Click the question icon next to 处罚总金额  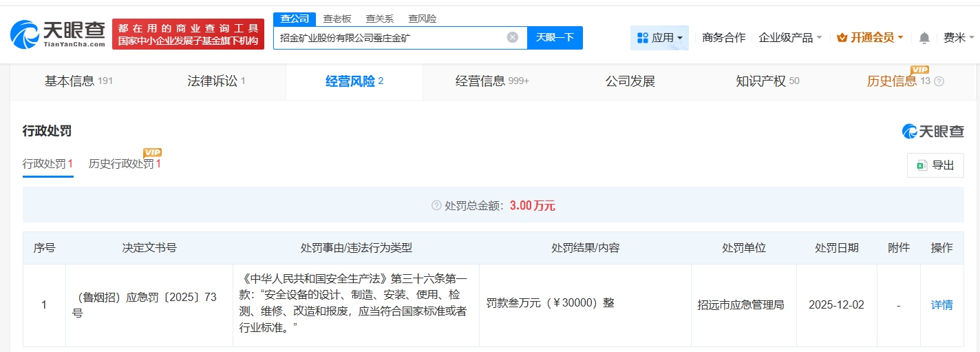click(436, 205)
